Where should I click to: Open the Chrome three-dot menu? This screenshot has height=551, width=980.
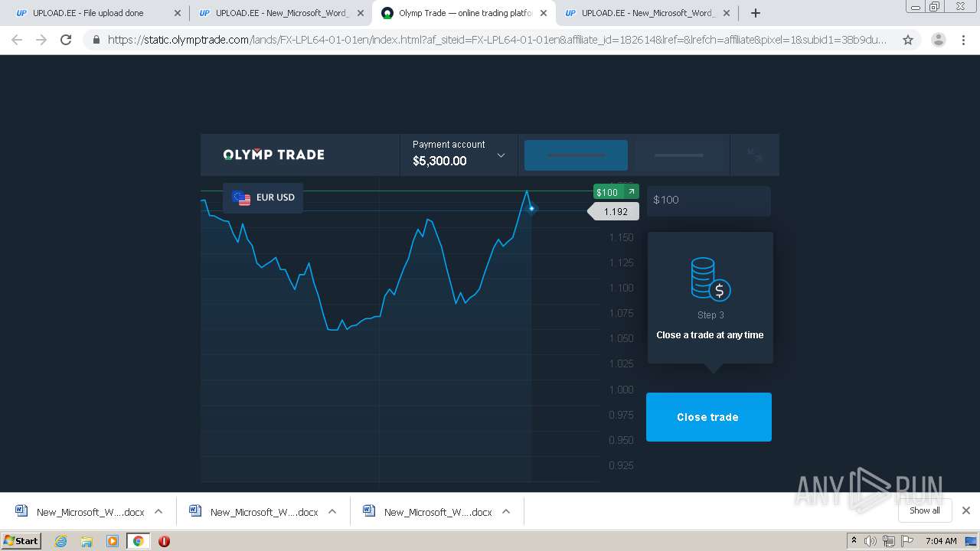pos(964,40)
